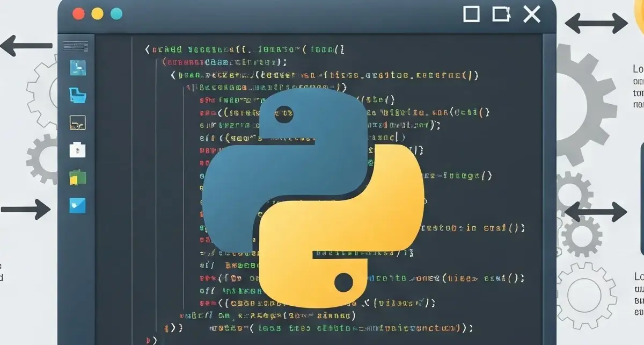Click the notched square restore window icon
The width and height of the screenshot is (644, 345).
[x=501, y=14]
